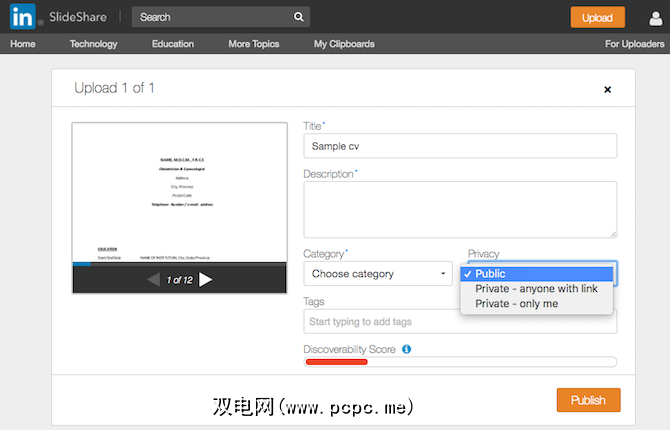Expand the Choose category dropdown
Image resolution: width=670 pixels, height=430 pixels.
pos(378,274)
